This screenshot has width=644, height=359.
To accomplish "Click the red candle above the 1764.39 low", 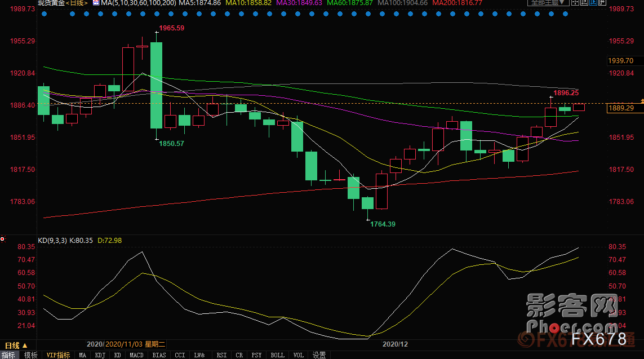I will point(381,191).
